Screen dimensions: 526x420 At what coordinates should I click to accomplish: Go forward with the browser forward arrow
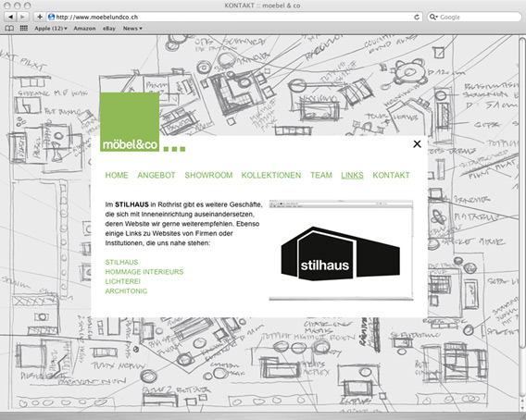pos(22,17)
